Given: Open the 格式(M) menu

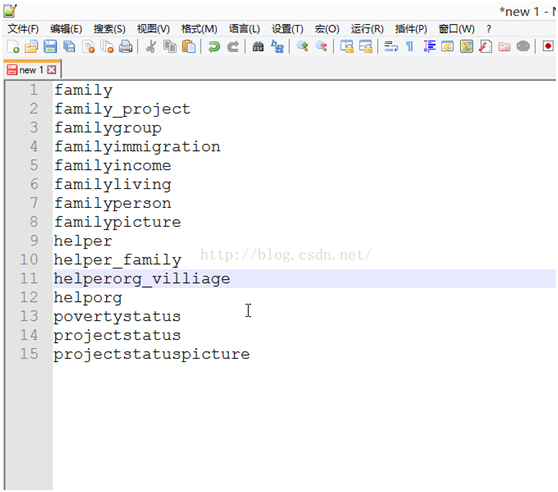Looking at the screenshot, I should click(199, 29).
